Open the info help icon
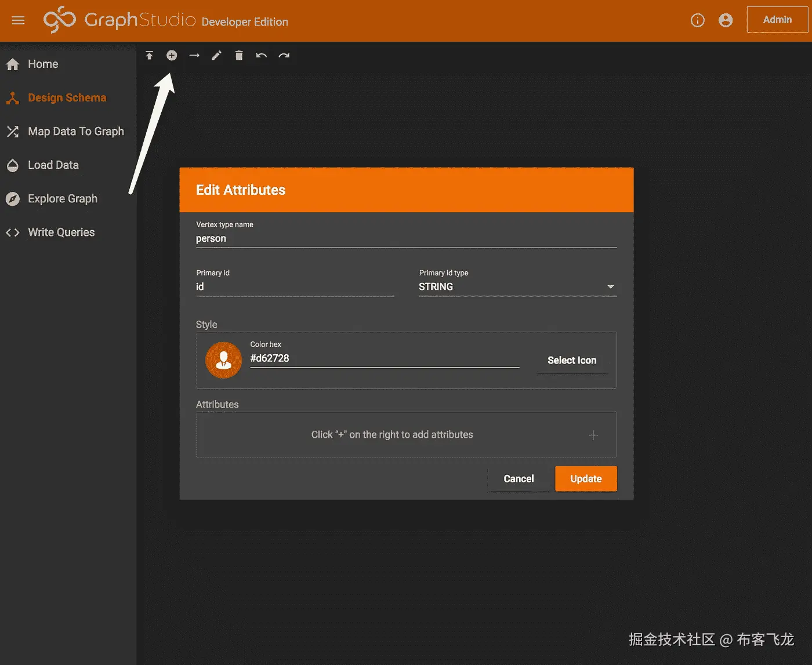The height and width of the screenshot is (665, 812). (697, 20)
